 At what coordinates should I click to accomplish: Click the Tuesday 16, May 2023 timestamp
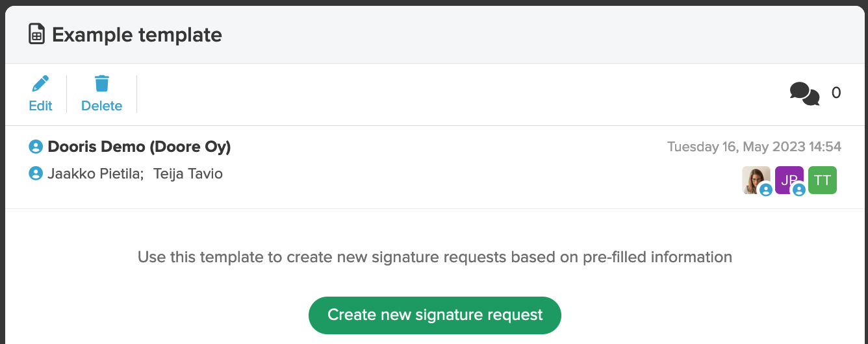[754, 147]
